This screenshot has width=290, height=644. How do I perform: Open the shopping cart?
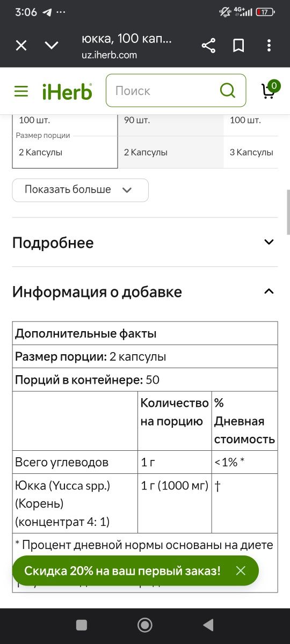pos(270,90)
